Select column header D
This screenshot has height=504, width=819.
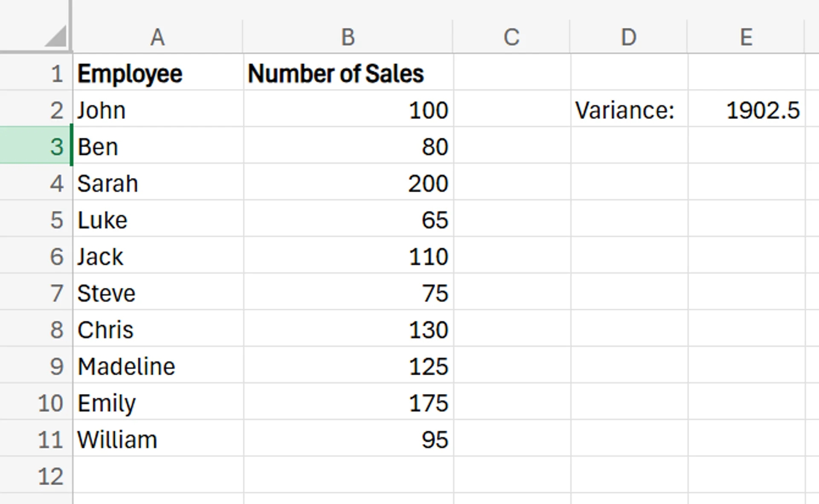[x=629, y=36]
